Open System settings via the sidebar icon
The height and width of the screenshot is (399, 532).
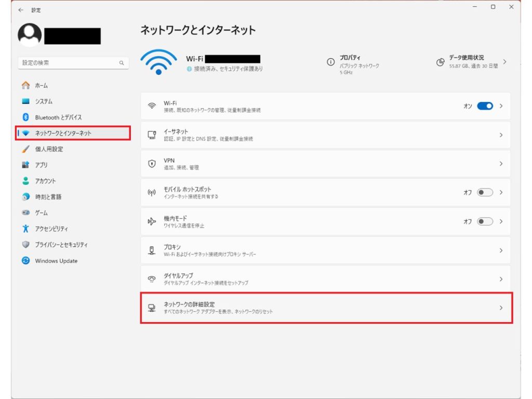[25, 101]
